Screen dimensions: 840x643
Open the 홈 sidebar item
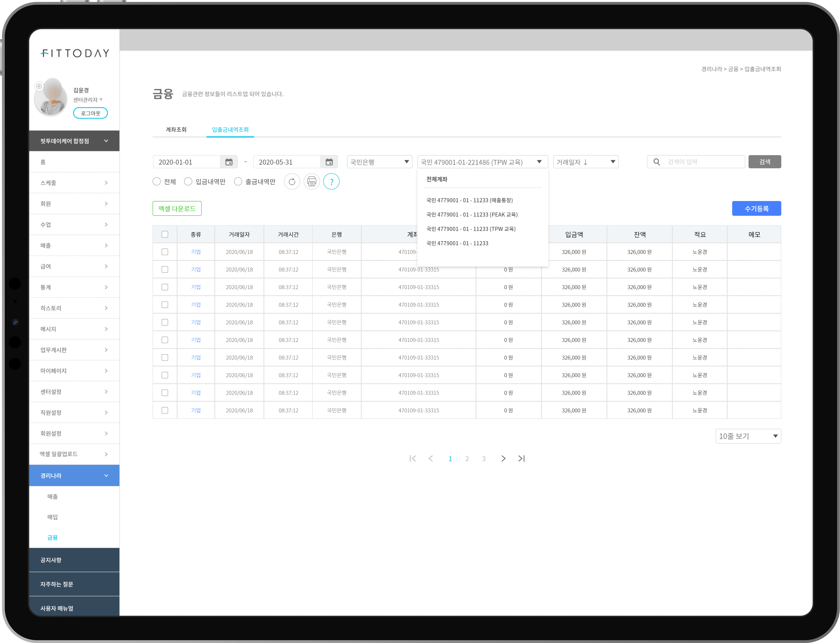[74, 162]
